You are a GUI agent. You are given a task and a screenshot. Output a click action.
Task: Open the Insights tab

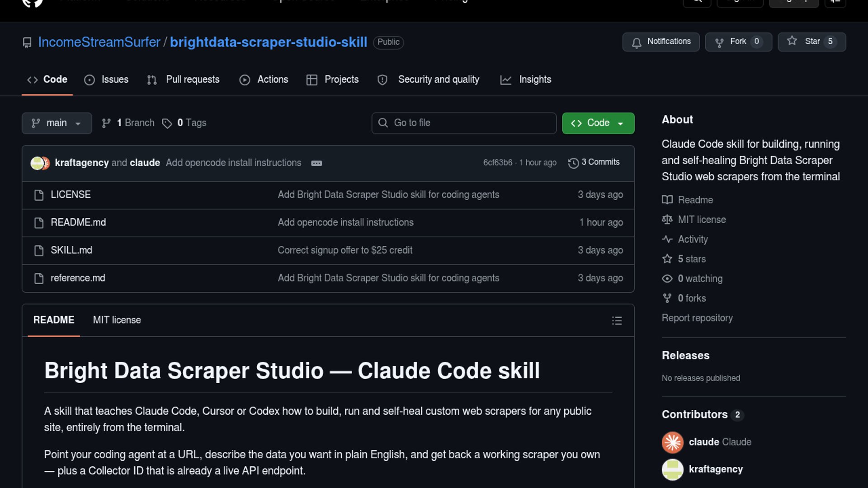(x=526, y=80)
